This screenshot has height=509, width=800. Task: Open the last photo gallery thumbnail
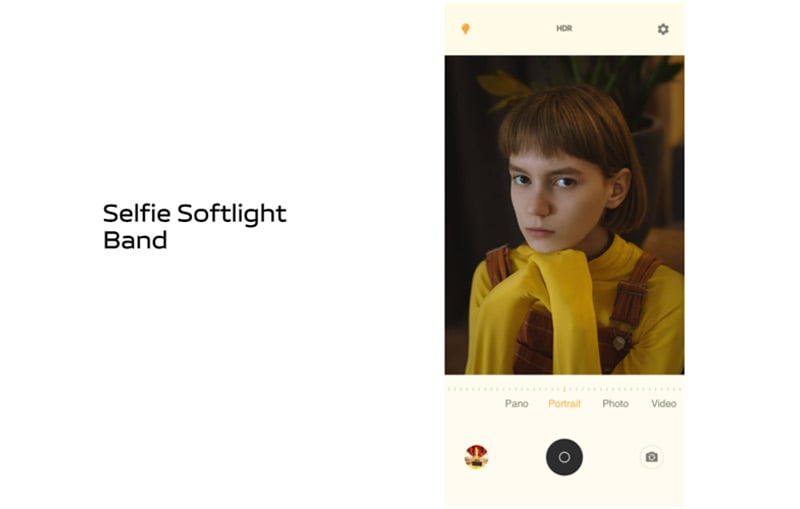tap(476, 457)
